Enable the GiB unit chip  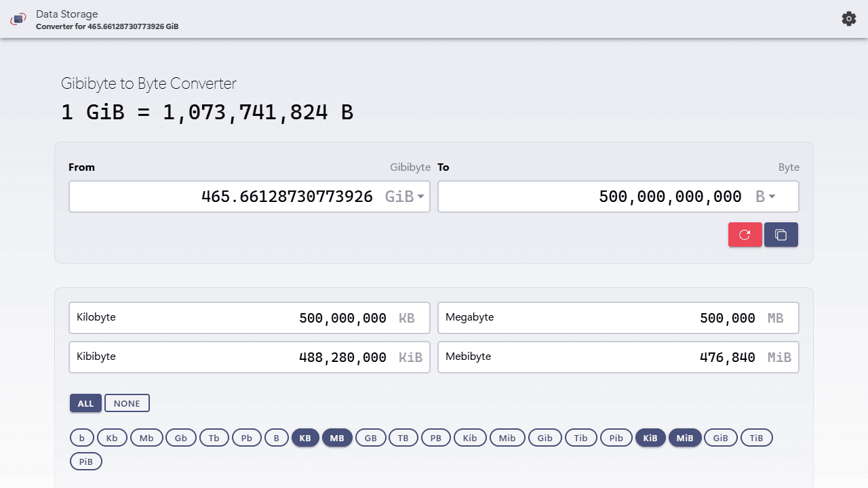tap(721, 438)
